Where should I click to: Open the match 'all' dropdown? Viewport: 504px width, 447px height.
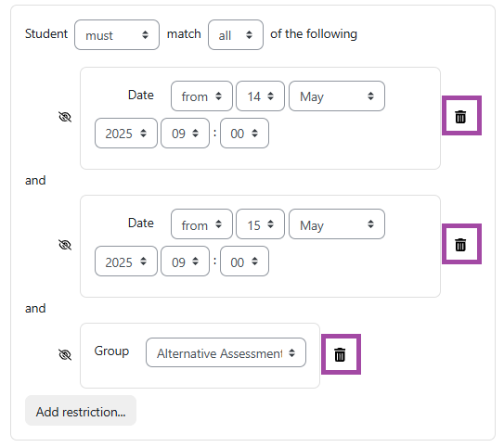(236, 34)
